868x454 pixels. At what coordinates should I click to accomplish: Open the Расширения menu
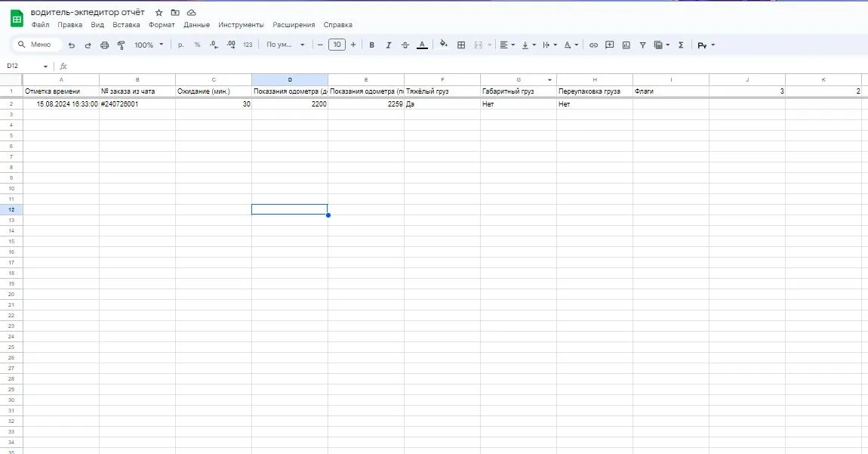[294, 25]
